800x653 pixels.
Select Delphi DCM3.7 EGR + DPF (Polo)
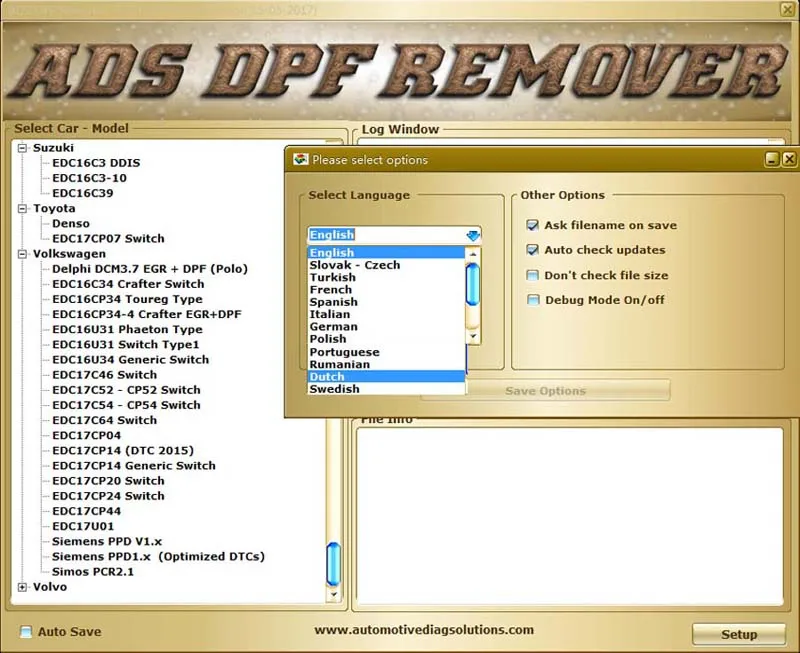149,269
